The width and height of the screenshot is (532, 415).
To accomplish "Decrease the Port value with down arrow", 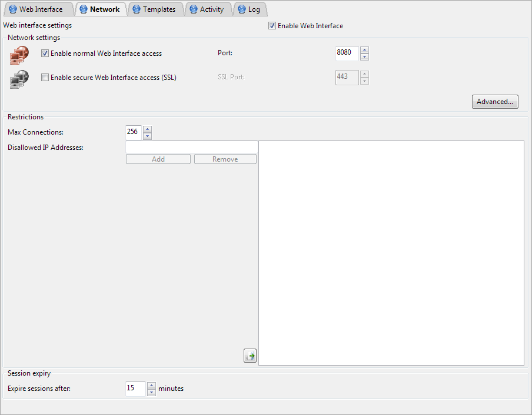I will 364,57.
